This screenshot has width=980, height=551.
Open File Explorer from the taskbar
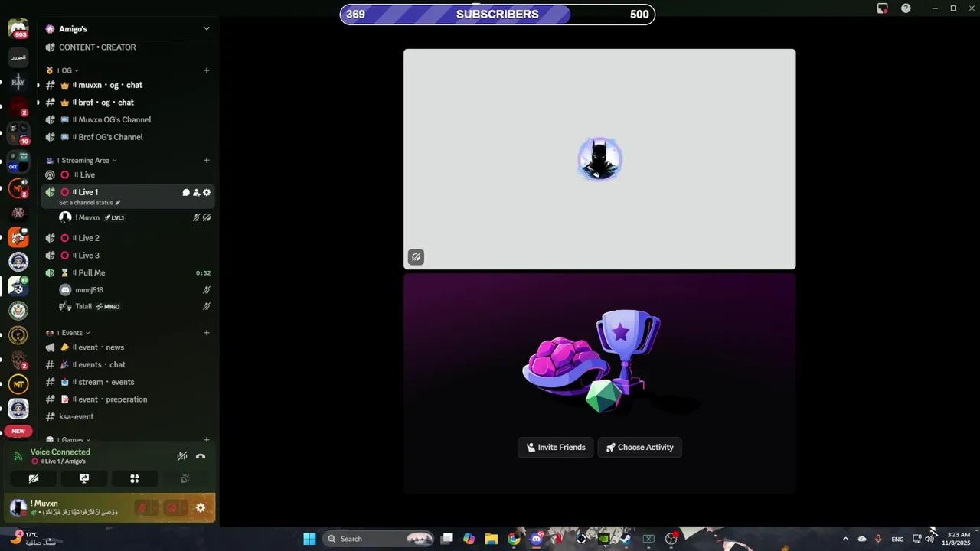(492, 539)
